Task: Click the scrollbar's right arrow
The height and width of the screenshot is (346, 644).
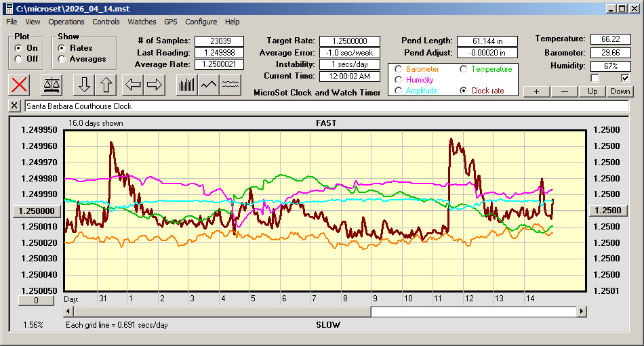Action: pyautogui.click(x=582, y=311)
